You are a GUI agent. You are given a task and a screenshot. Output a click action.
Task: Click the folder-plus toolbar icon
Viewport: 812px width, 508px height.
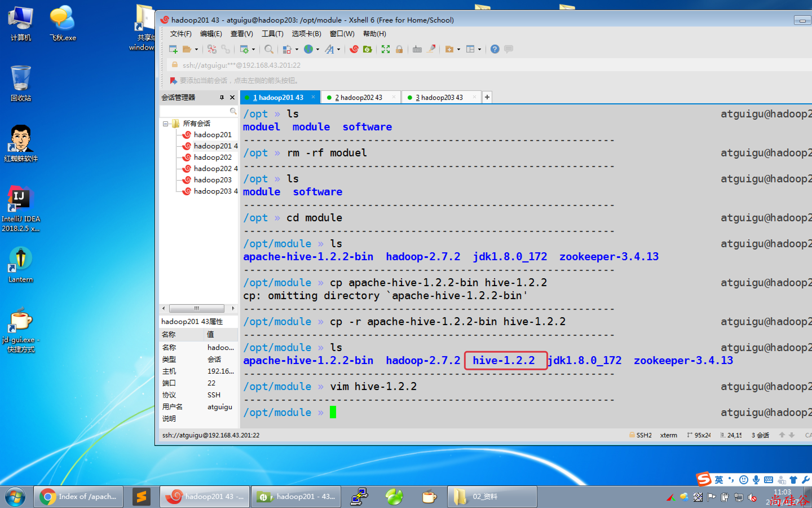point(449,49)
